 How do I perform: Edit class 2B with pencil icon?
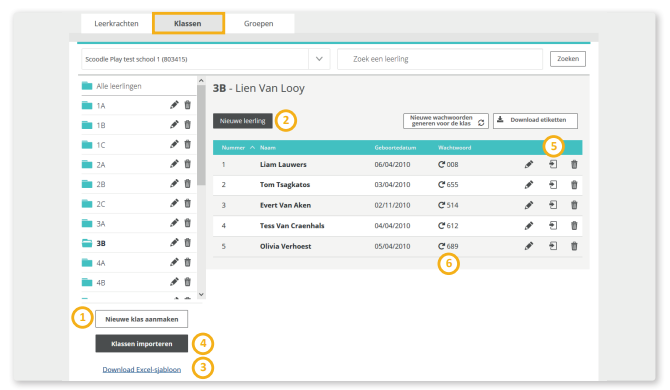[x=174, y=183]
